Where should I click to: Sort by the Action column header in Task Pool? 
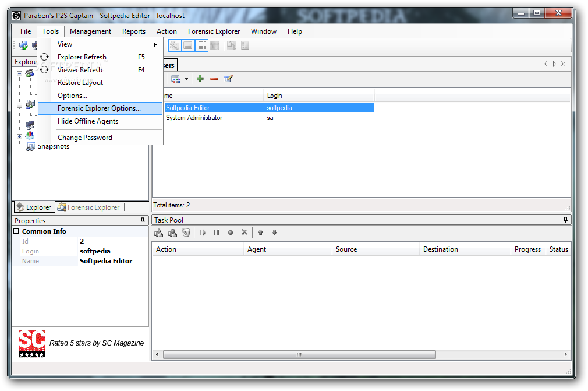point(197,249)
